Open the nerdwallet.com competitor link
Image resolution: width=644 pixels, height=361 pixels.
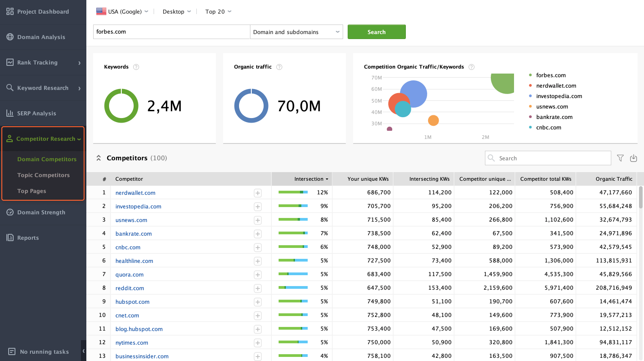click(135, 193)
